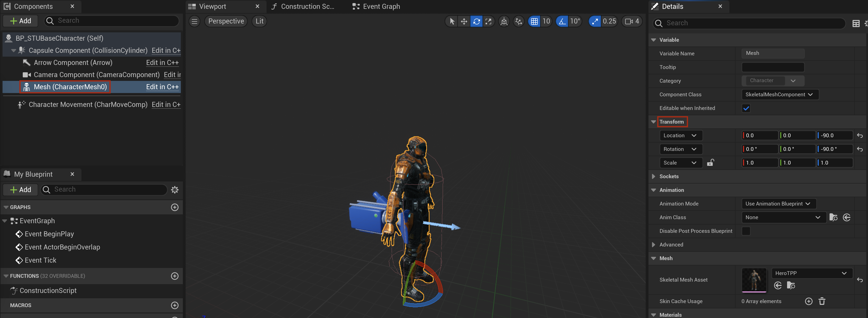Select Character Movement (CharMoveComp) component
Image resolution: width=868 pixels, height=318 pixels.
coord(88,105)
